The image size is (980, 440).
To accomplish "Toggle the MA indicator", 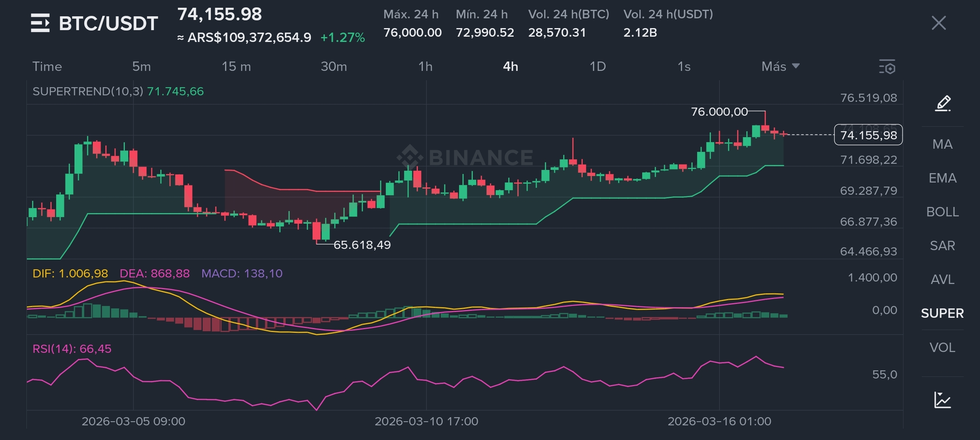I will [x=943, y=144].
